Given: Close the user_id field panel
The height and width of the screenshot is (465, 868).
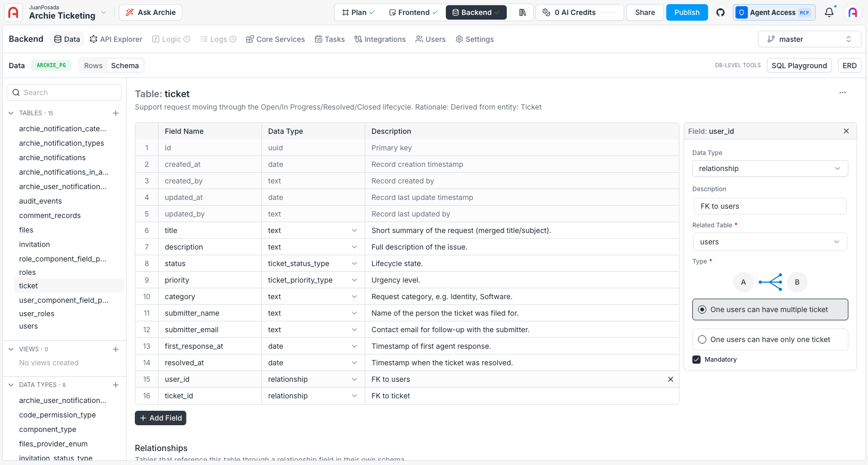Looking at the screenshot, I should (x=846, y=131).
